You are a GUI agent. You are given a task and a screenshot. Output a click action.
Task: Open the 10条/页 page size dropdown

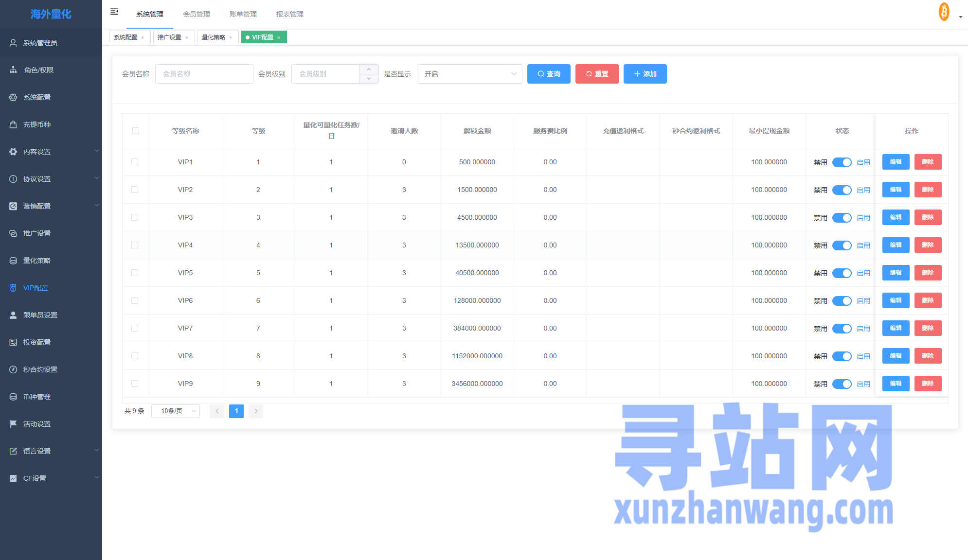click(176, 411)
